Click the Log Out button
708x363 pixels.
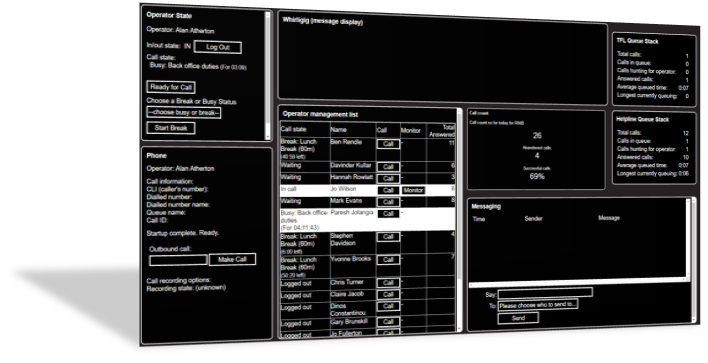tap(218, 47)
